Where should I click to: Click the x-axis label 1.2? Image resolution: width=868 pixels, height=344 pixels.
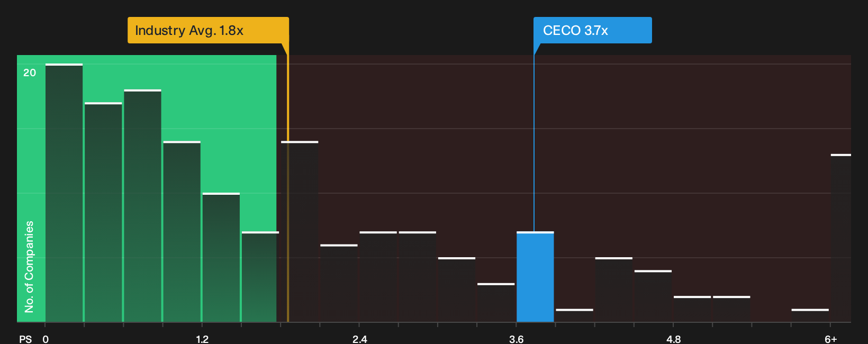[202, 339]
